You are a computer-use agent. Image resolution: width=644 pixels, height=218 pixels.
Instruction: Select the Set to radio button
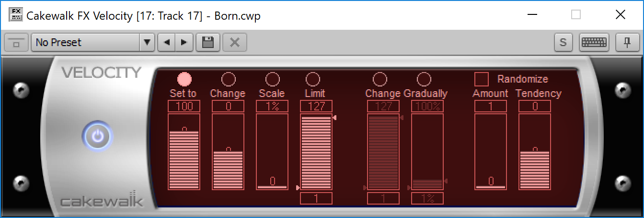pyautogui.click(x=184, y=79)
